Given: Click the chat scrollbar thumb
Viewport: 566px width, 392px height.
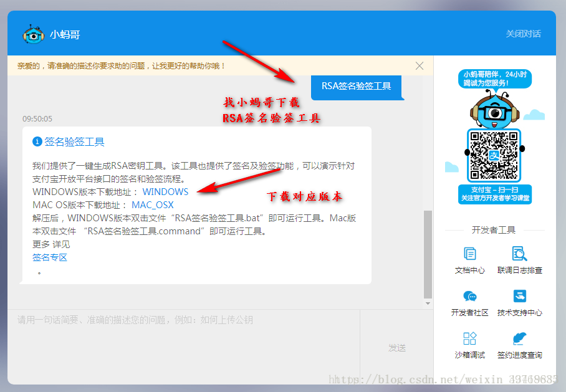Looking at the screenshot, I should (428, 254).
